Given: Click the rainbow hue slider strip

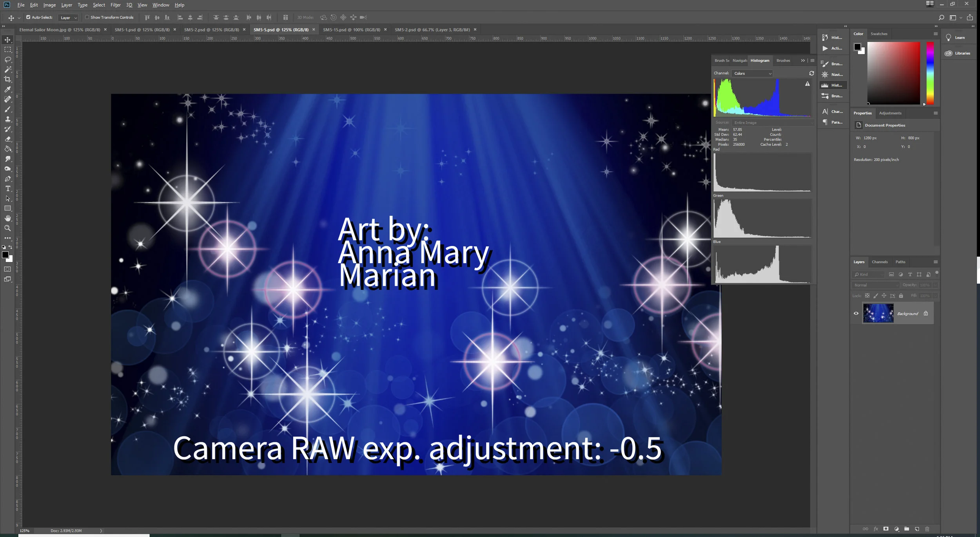Looking at the screenshot, I should [930, 73].
